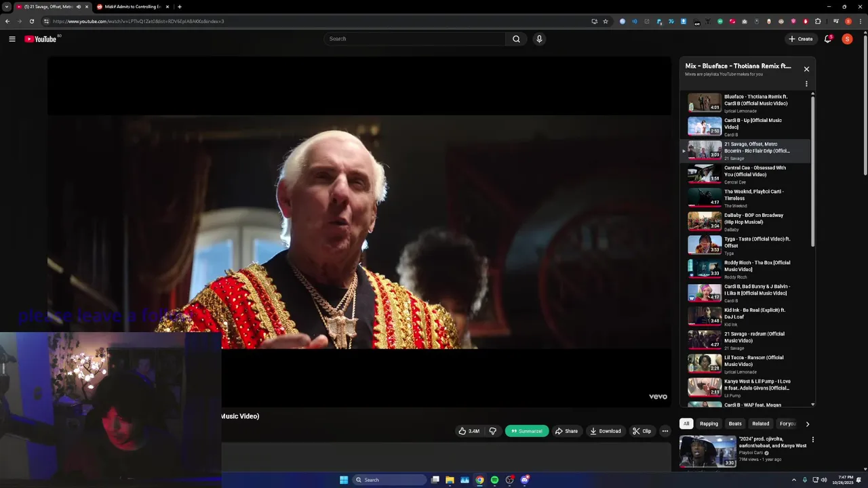Image resolution: width=868 pixels, height=488 pixels.
Task: Open the YouTube account avatar menu
Action: click(847, 39)
